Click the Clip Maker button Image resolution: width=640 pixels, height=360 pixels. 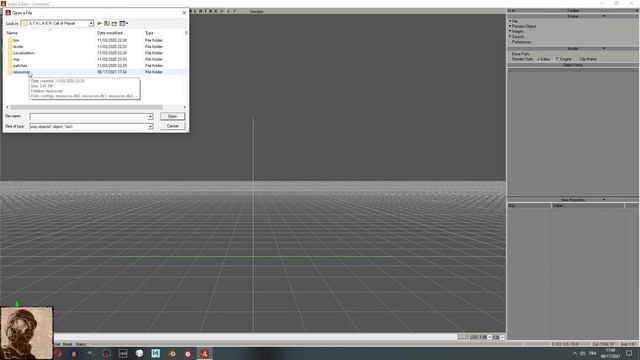588,59
